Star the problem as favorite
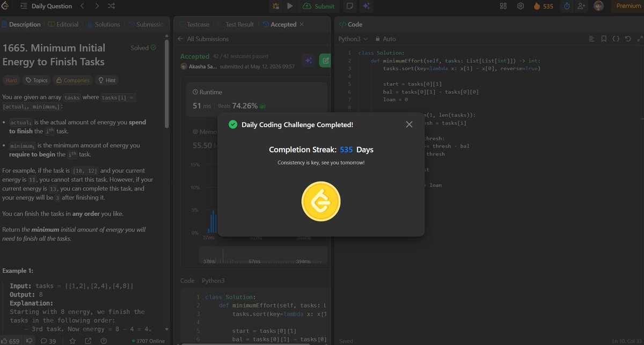 72,341
